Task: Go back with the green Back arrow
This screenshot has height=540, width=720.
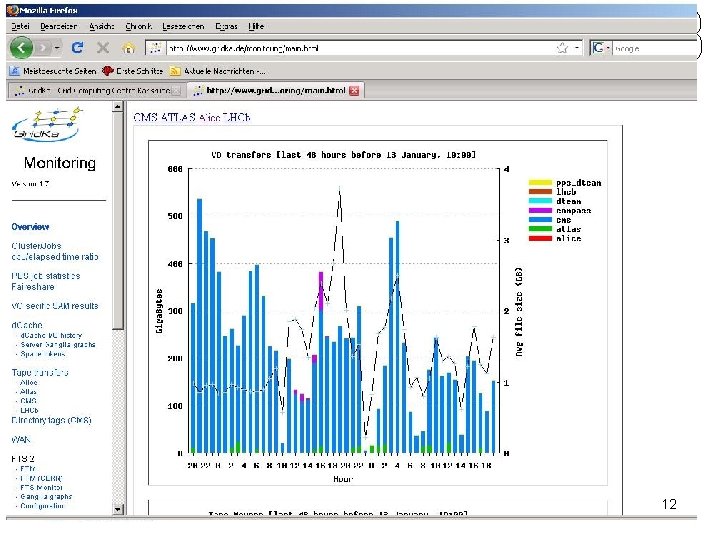Action: point(21,47)
